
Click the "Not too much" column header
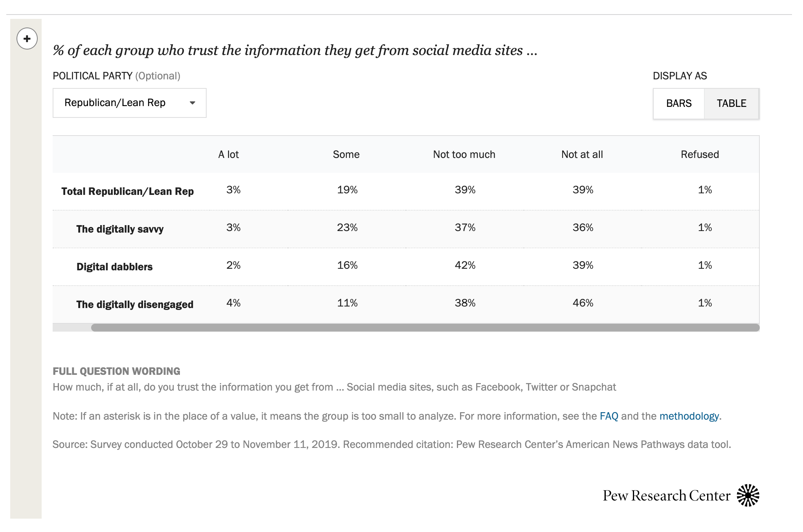[464, 154]
